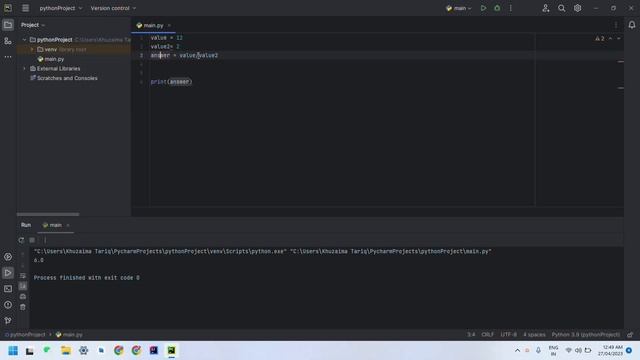Screen dimensions: 640x360
Task: Open IDE settings gear
Action: point(578,8)
